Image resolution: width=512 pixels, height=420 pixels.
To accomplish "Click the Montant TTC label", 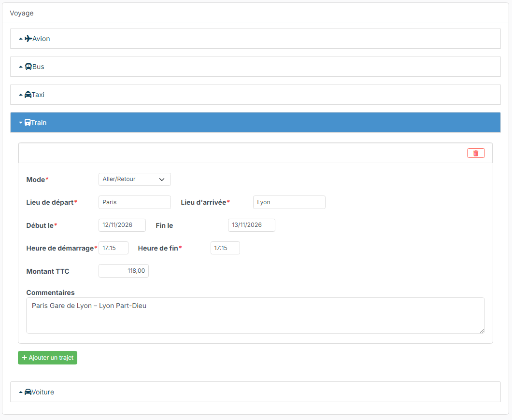I will 48,271.
